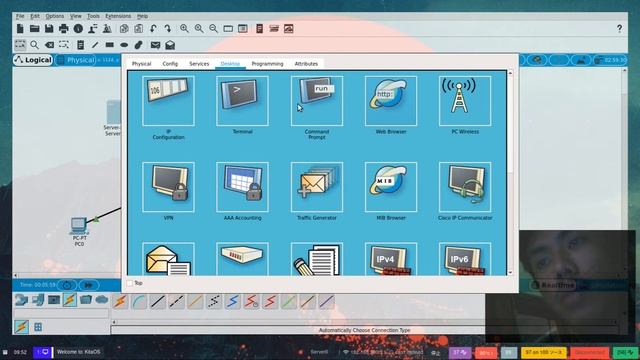Screen dimensions: 640x360
Task: Open the Text Editor notepad app
Action: (317, 259)
